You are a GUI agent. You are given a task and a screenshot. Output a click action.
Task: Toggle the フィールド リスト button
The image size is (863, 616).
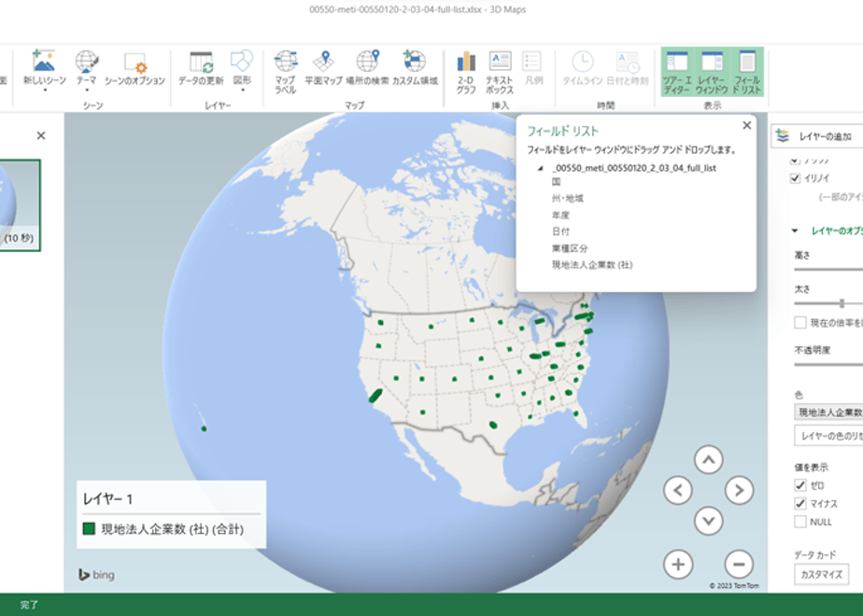(x=747, y=72)
